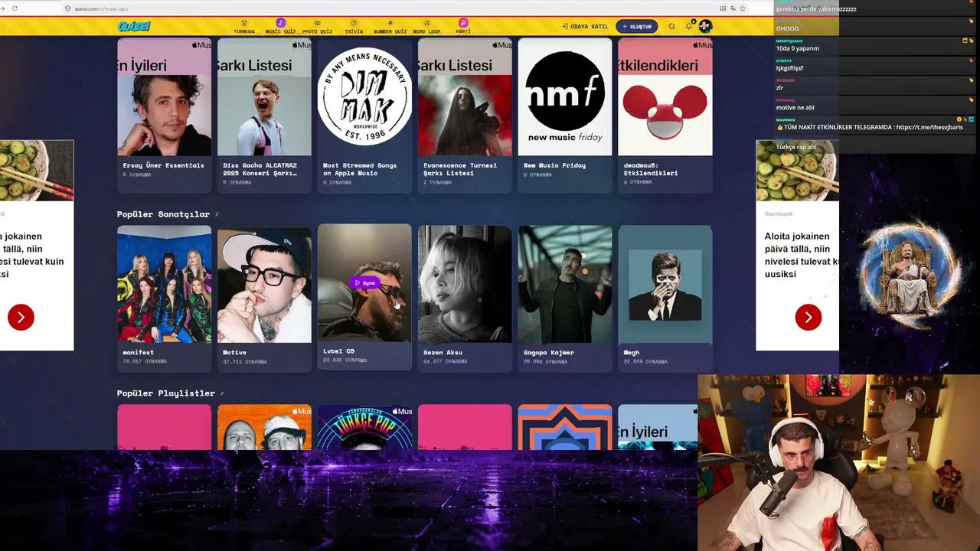Open the Türkçe Pop playlist cover
The height and width of the screenshot is (551, 980).
click(x=364, y=427)
